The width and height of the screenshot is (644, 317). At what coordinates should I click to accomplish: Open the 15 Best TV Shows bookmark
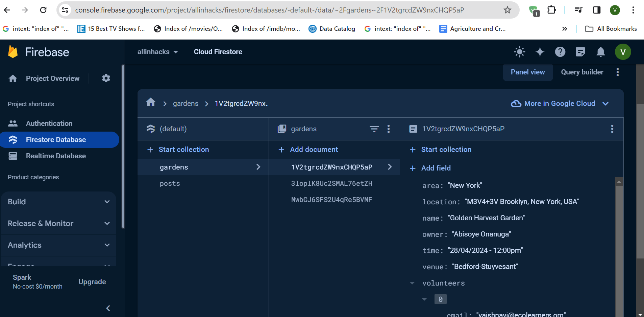pos(111,29)
